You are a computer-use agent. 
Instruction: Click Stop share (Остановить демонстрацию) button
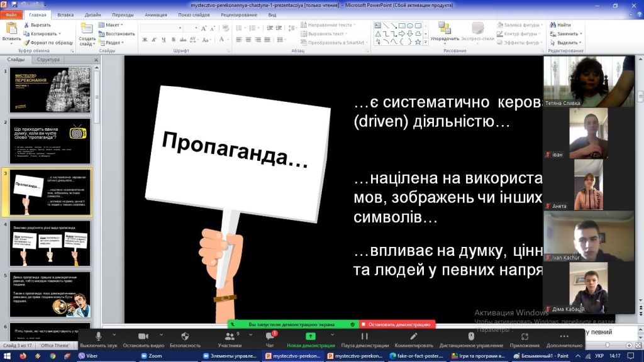(x=397, y=324)
